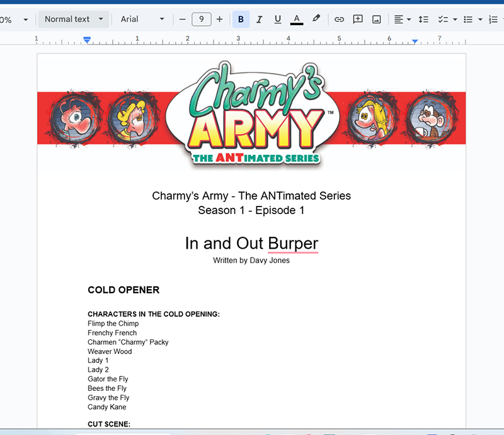Click the 'COLD OPENER' heading

(x=123, y=290)
